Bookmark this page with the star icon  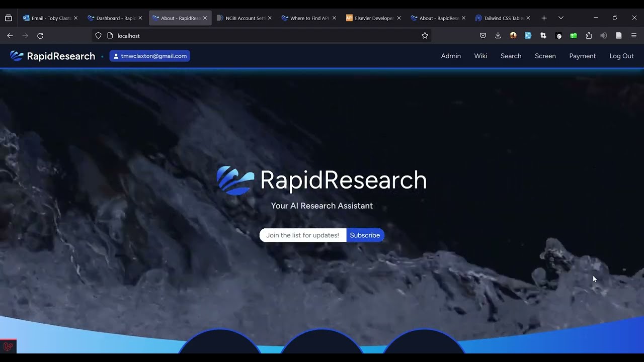(425, 36)
